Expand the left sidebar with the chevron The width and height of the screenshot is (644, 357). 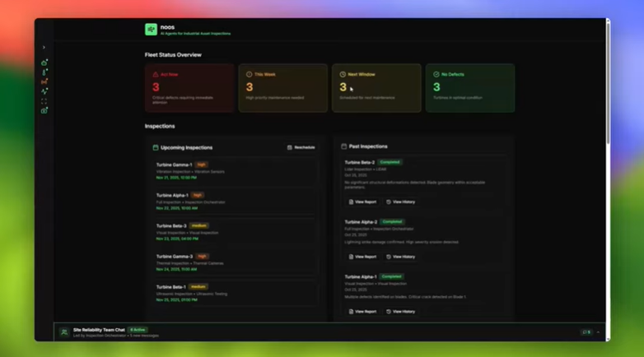(44, 48)
